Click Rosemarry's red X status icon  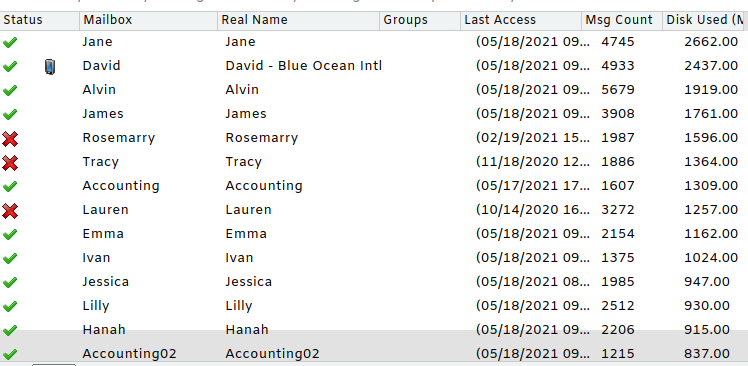(x=10, y=139)
